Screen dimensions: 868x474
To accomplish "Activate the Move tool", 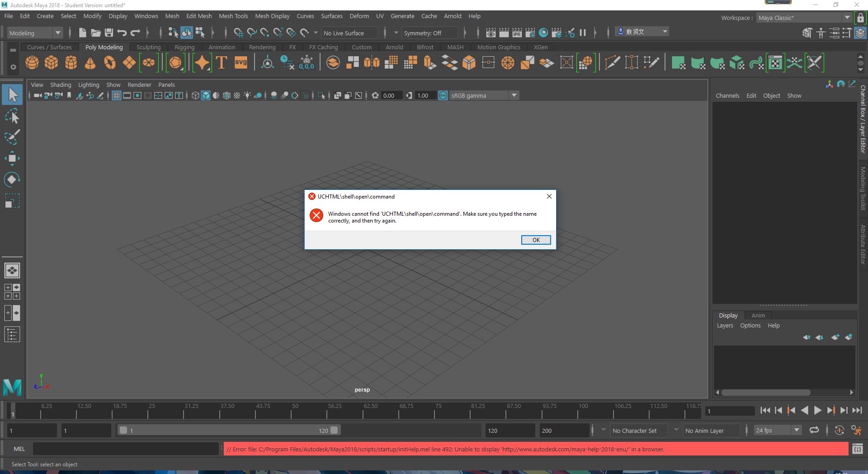I will coord(12,158).
